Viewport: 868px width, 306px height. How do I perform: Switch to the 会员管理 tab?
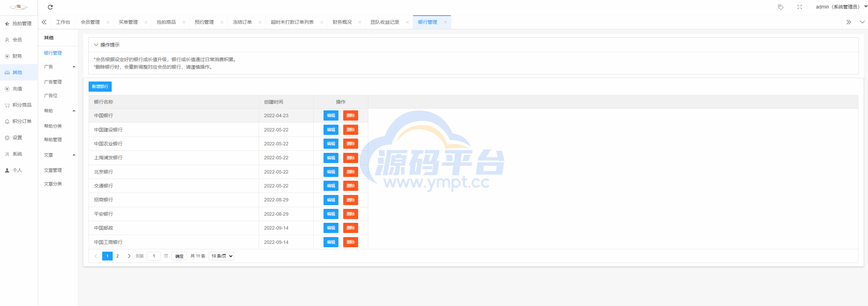click(x=90, y=22)
